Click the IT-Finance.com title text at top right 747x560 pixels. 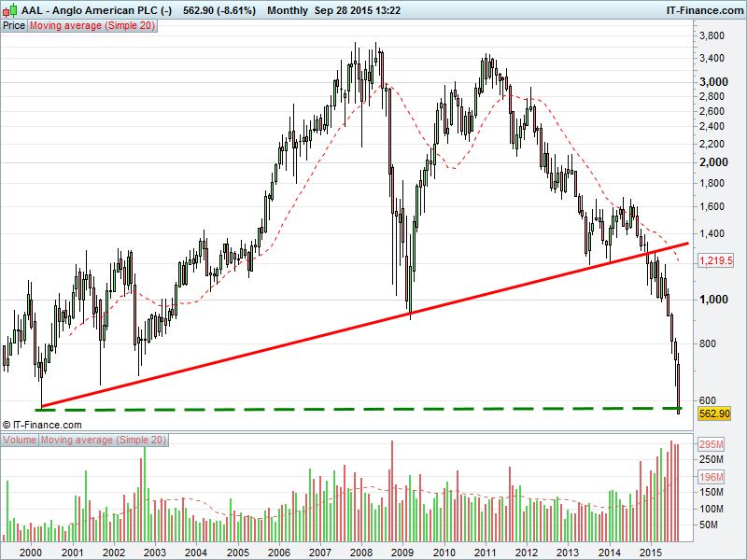coord(705,10)
